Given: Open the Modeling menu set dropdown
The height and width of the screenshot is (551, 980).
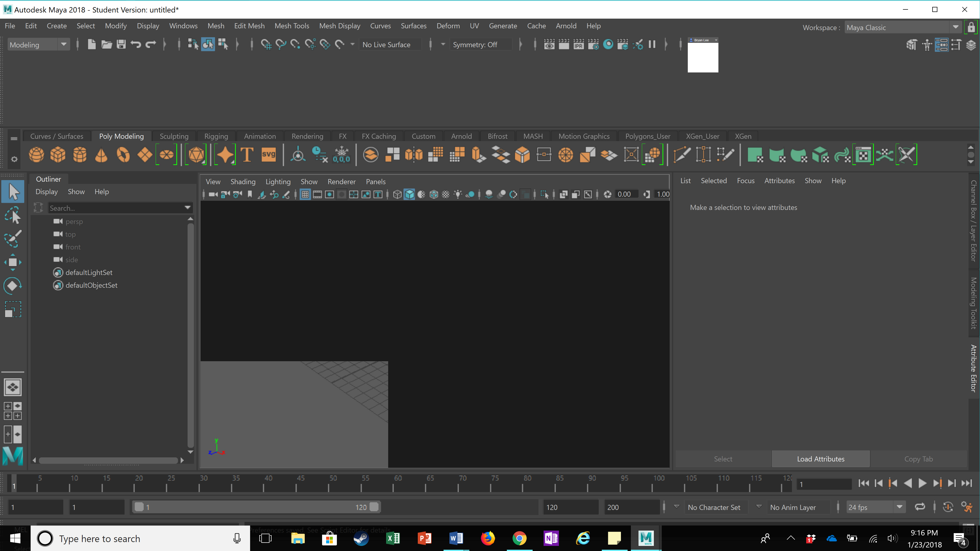Looking at the screenshot, I should tap(64, 44).
